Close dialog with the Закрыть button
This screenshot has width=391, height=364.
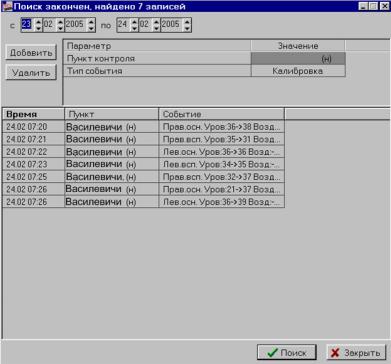[356, 352]
